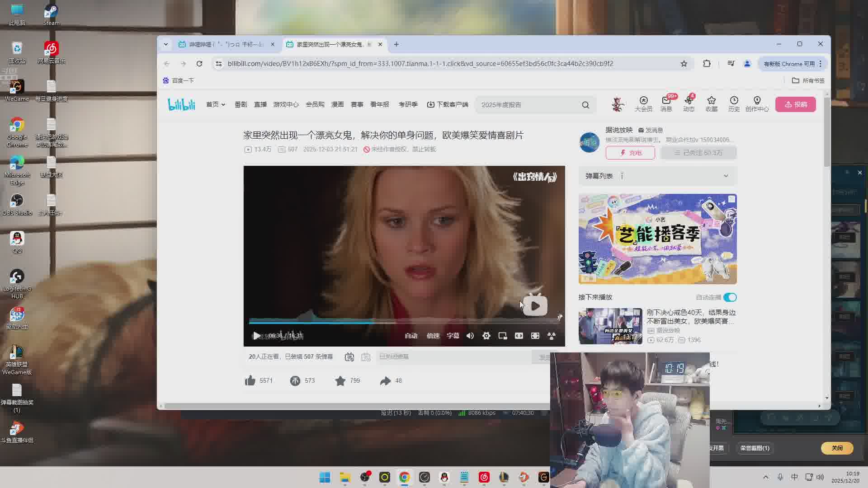Expand the 弹幕列表 danmaku list
868x488 pixels.
click(726, 176)
